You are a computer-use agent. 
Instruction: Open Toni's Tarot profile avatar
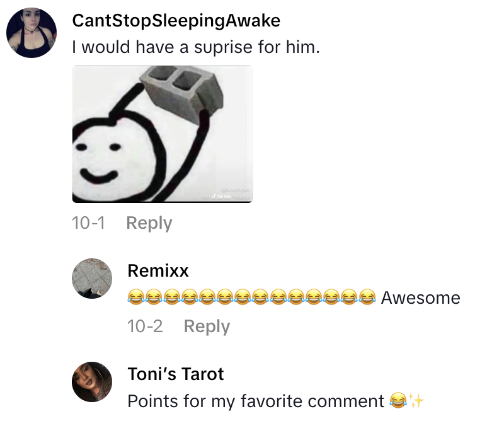(x=92, y=380)
